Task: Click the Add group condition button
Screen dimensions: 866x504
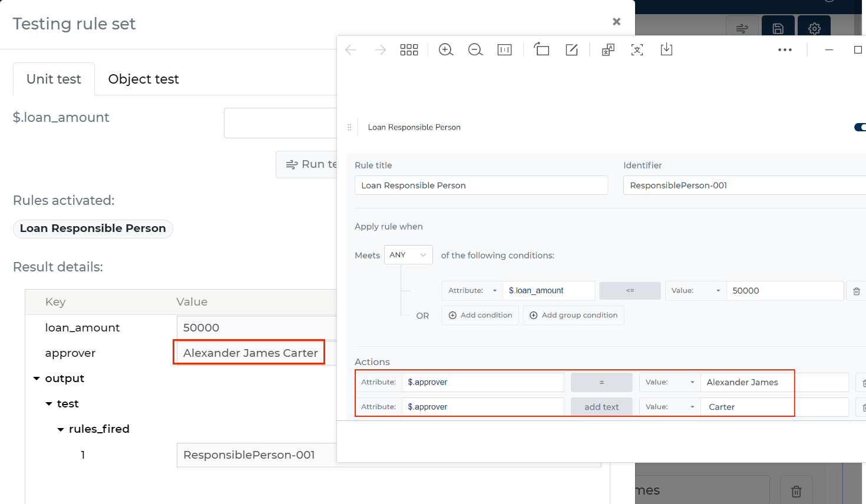Action: (x=574, y=316)
